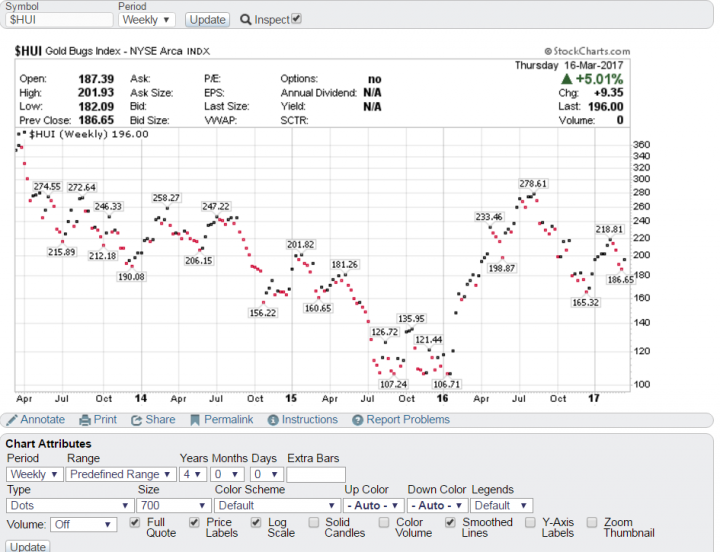Image resolution: width=720 pixels, height=552 pixels.
Task: Open the Report Problems link
Action: click(407, 420)
